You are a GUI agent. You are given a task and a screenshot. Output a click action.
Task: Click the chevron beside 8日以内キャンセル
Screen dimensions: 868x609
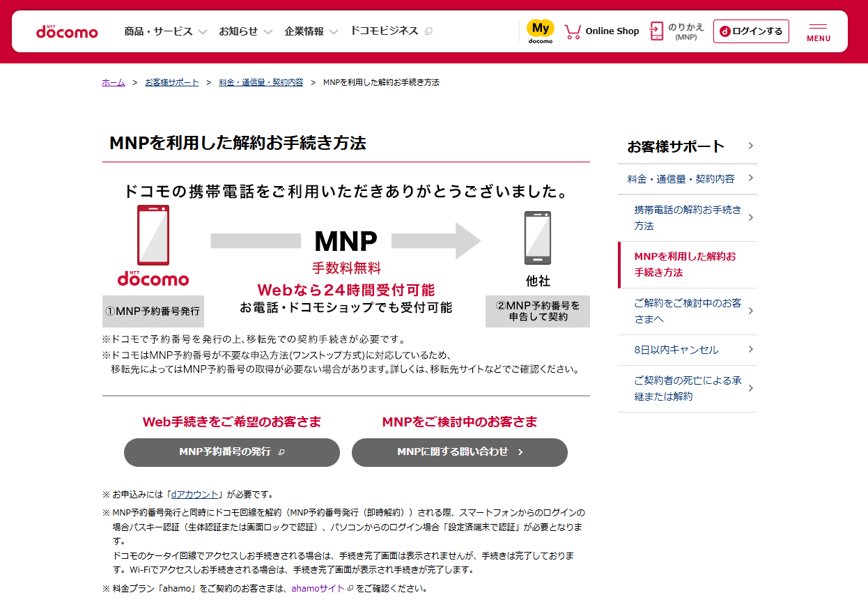tap(751, 349)
